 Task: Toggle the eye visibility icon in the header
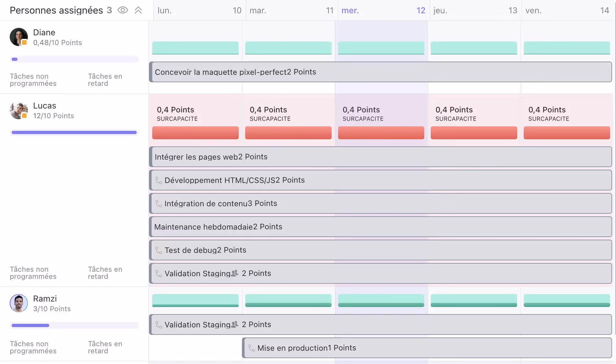[123, 10]
